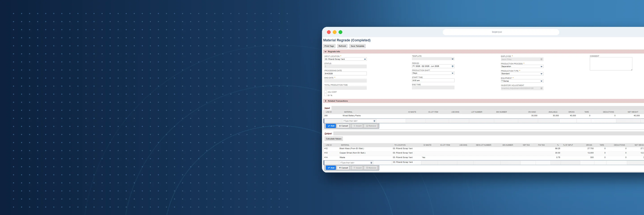Open Input material lookup chevron icon
The height and width of the screenshot is (215, 644).
point(374,121)
